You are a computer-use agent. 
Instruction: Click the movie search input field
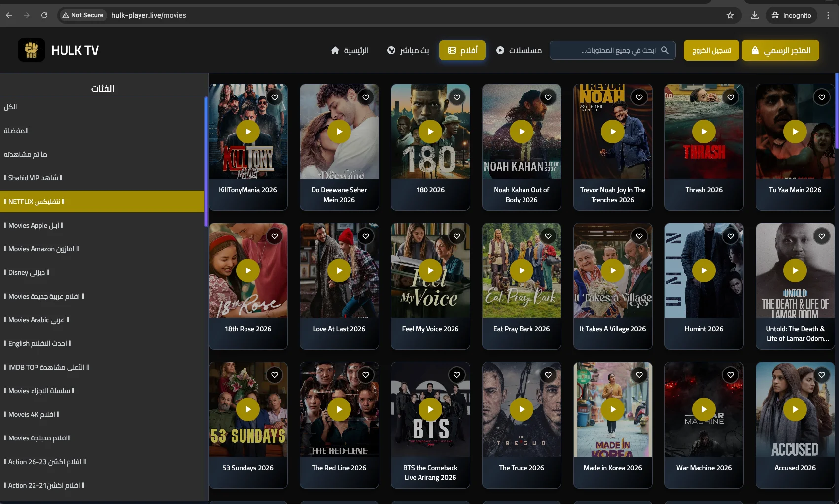pyautogui.click(x=613, y=50)
